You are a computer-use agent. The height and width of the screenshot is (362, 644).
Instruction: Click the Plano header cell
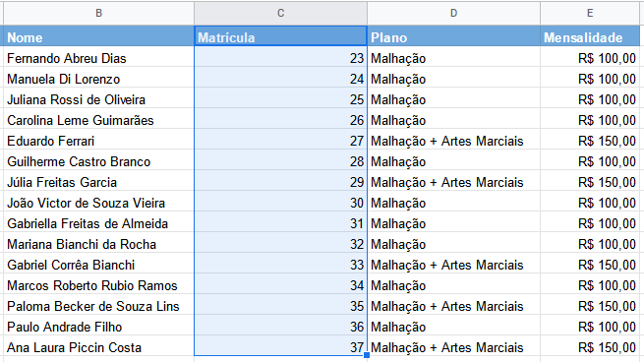click(453, 37)
